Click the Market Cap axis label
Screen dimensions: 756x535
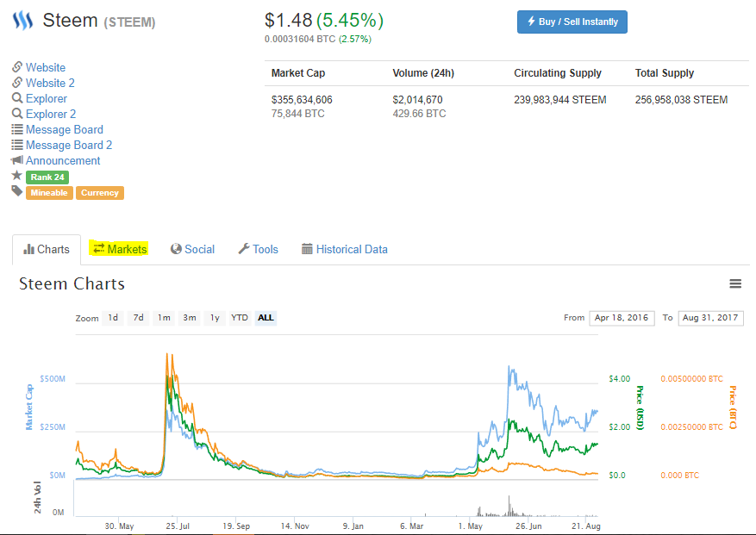pyautogui.click(x=29, y=407)
